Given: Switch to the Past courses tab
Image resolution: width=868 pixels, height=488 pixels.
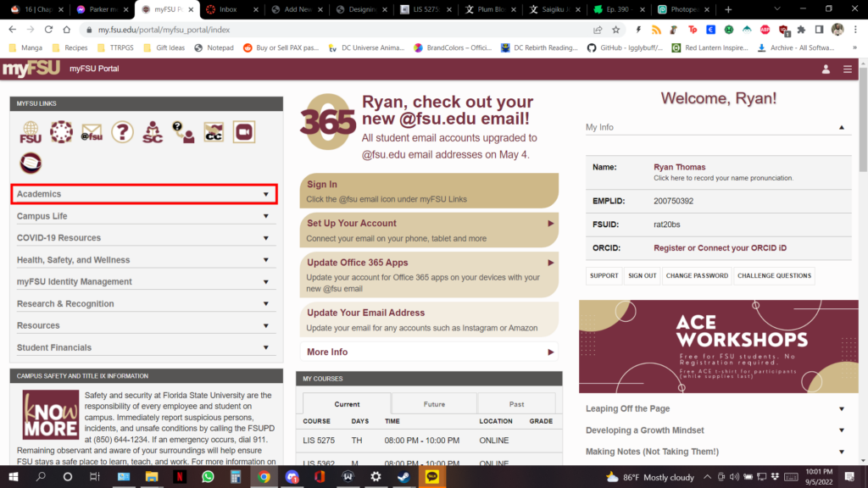Looking at the screenshot, I should tap(516, 404).
